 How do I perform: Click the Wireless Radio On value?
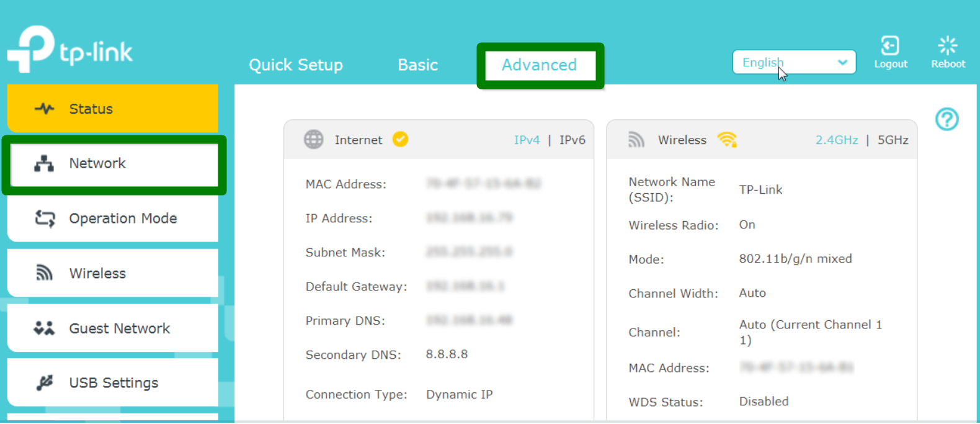747,225
